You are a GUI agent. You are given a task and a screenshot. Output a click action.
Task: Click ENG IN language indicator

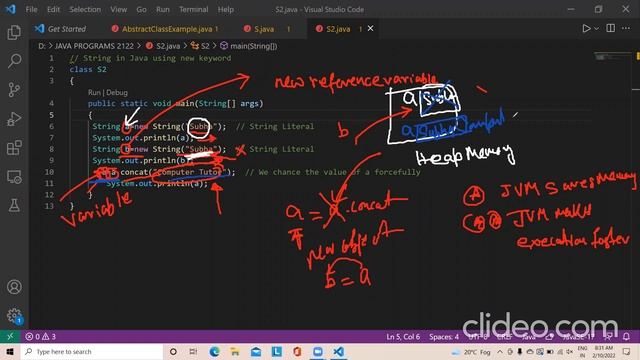(582, 351)
